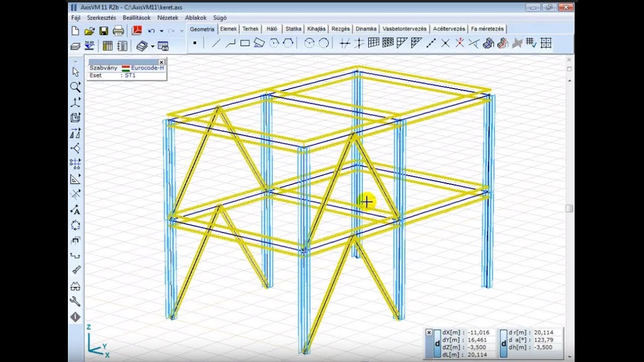Click the drawings library book icon
The width and height of the screenshot is (644, 362).
[142, 46]
